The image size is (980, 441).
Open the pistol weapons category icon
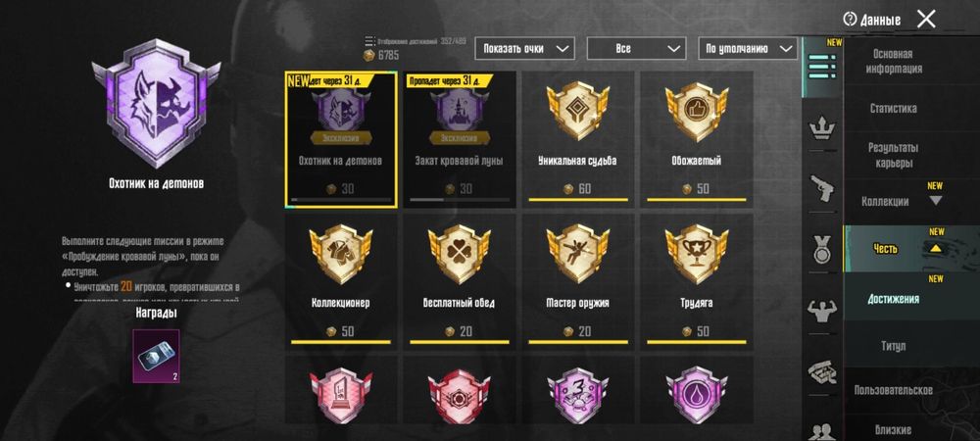click(x=822, y=188)
